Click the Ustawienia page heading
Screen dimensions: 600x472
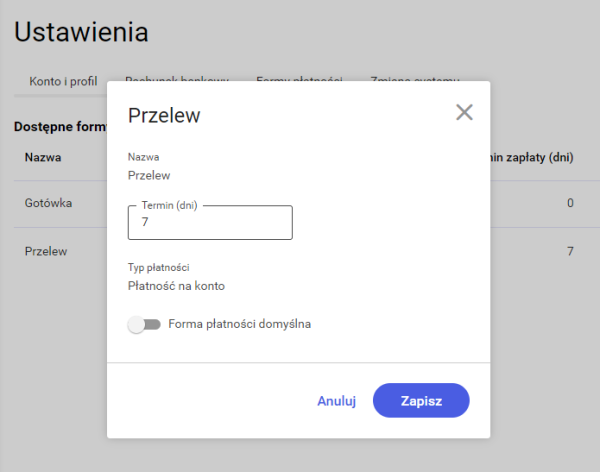(x=82, y=31)
